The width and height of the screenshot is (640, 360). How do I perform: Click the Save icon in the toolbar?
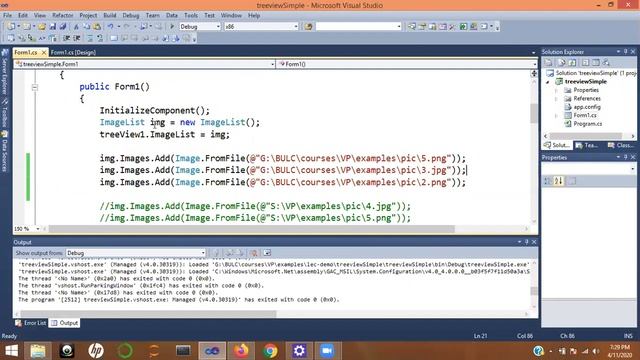tap(53, 27)
